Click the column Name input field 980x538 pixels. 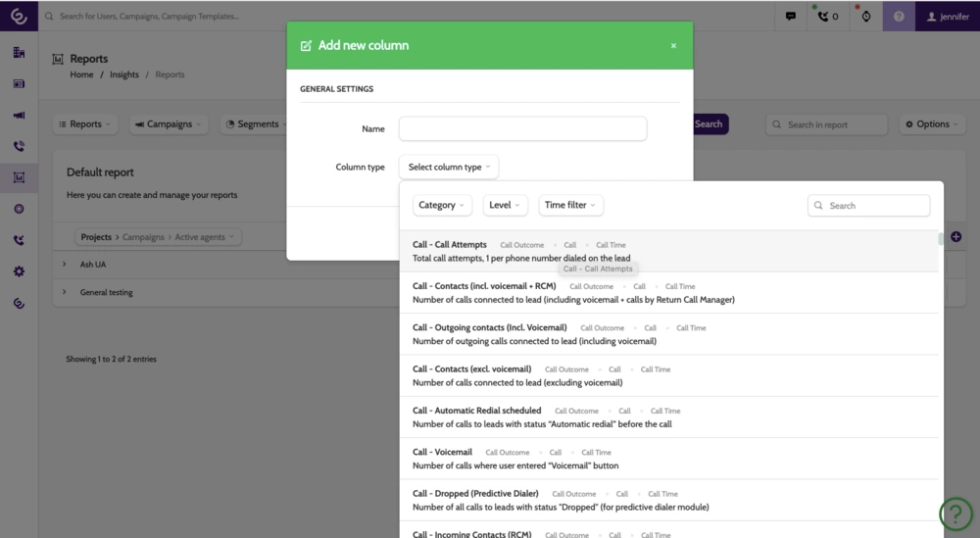522,128
